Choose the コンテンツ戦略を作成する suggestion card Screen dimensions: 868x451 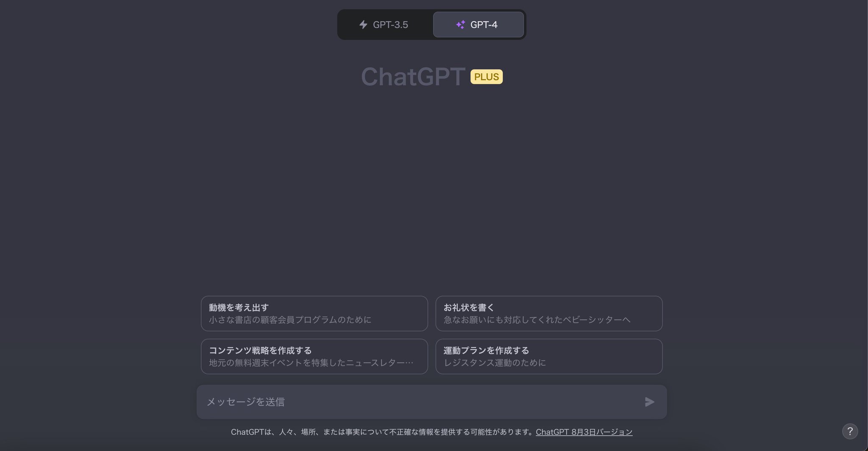tap(314, 356)
